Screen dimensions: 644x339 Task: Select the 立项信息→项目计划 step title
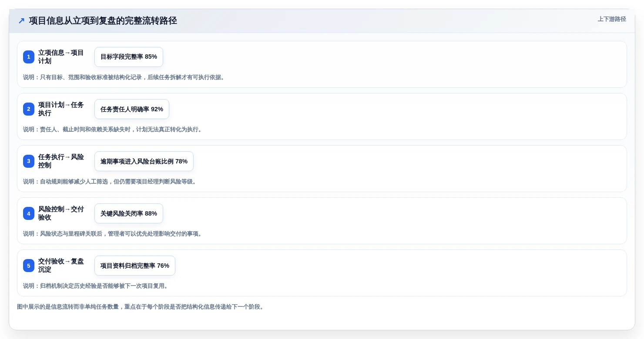coord(61,57)
